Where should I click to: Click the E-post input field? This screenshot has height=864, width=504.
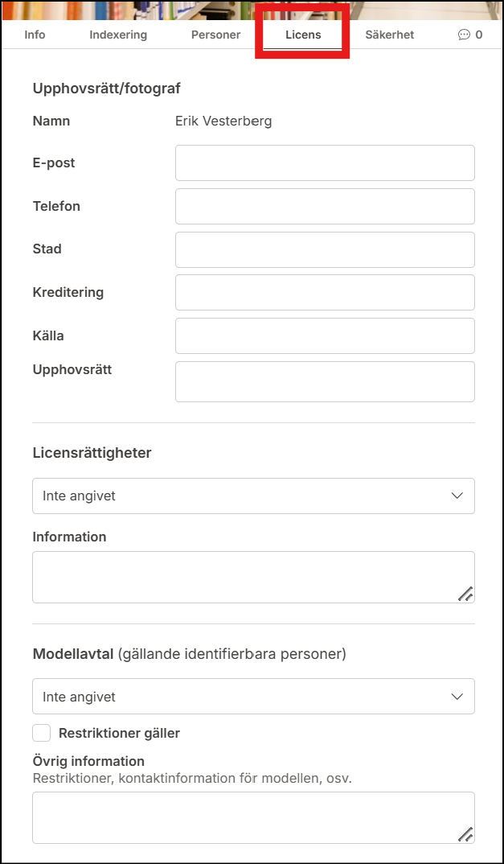click(325, 163)
